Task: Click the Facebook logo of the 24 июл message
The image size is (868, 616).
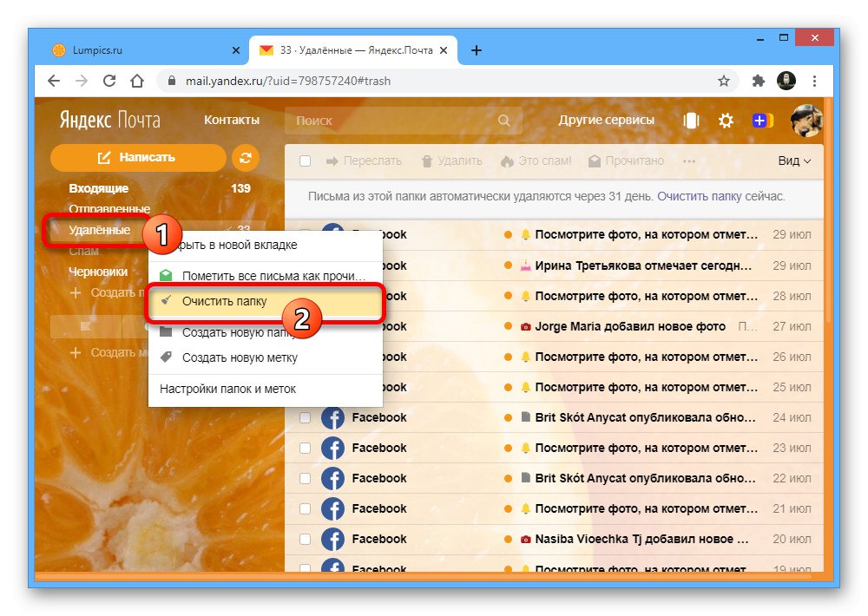Action: 332,418
